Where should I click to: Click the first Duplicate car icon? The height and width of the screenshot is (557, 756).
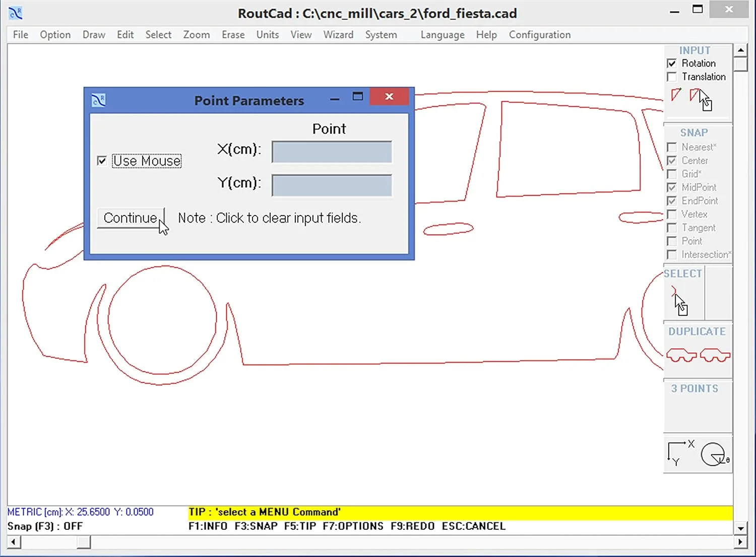pos(681,355)
